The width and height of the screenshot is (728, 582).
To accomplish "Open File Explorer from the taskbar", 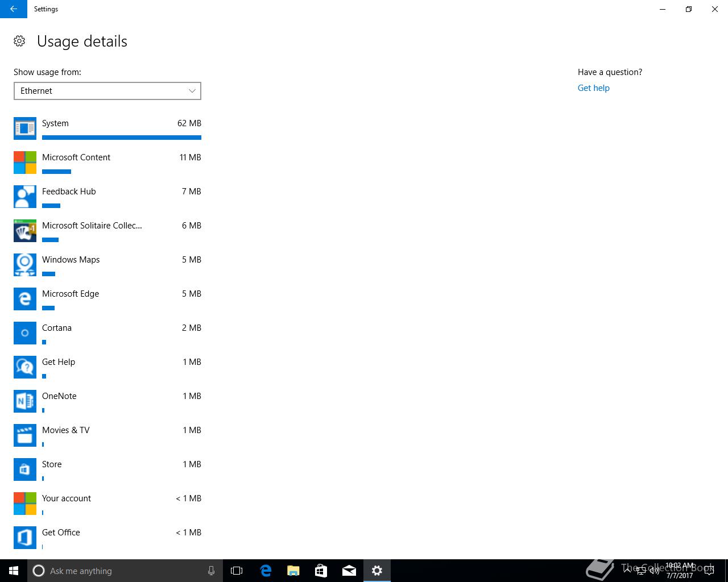I will click(293, 571).
